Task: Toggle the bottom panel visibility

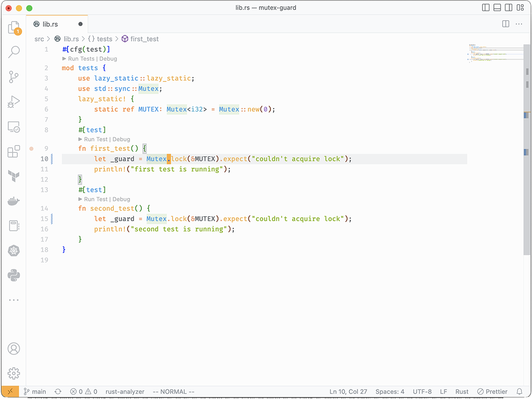Action: click(497, 7)
